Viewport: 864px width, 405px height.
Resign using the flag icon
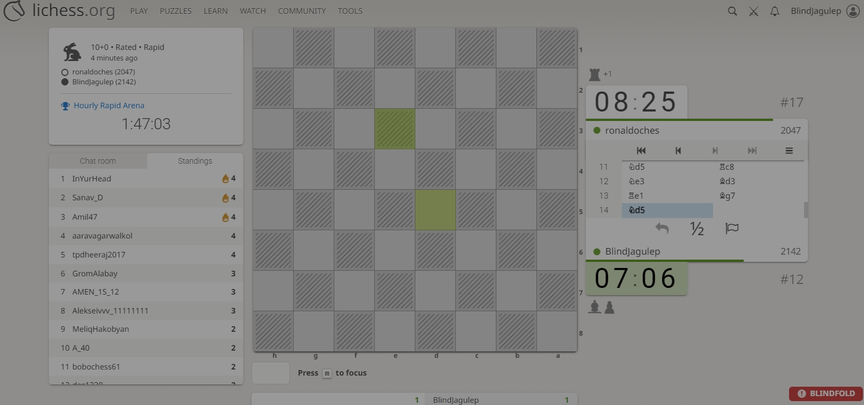[732, 229]
